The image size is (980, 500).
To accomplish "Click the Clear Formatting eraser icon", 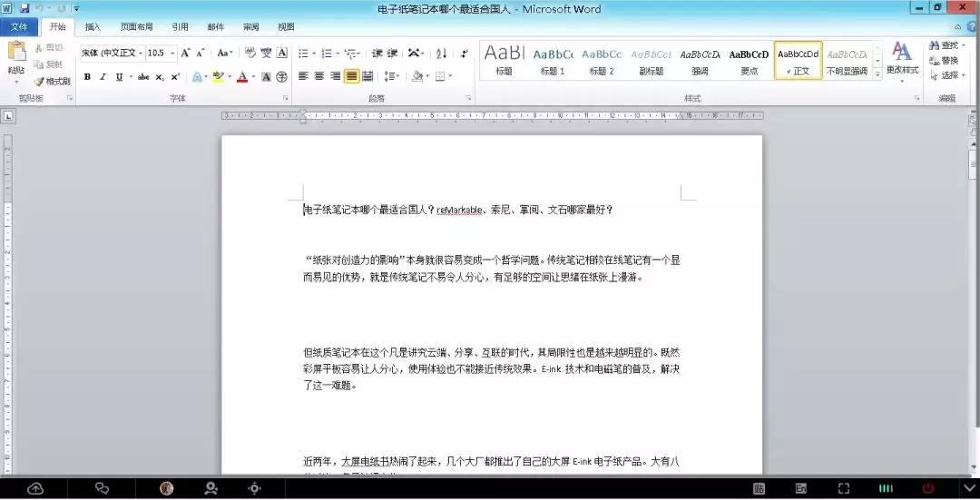I will tap(250, 54).
